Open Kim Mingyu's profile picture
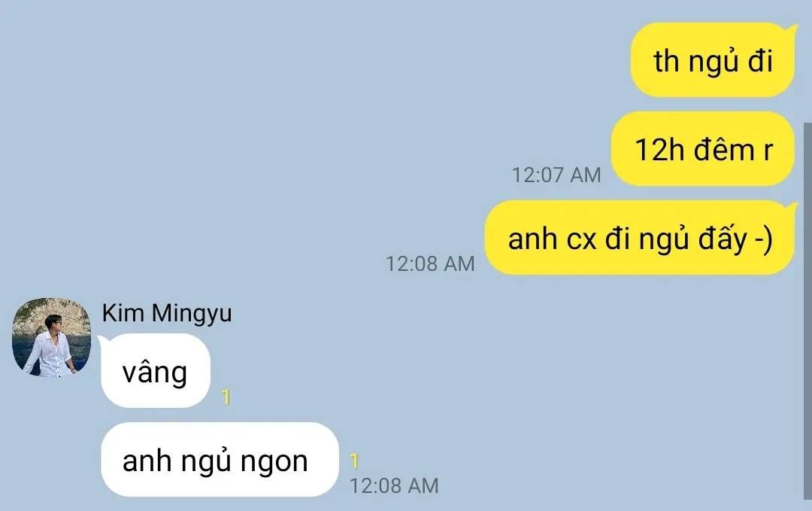 coord(51,337)
